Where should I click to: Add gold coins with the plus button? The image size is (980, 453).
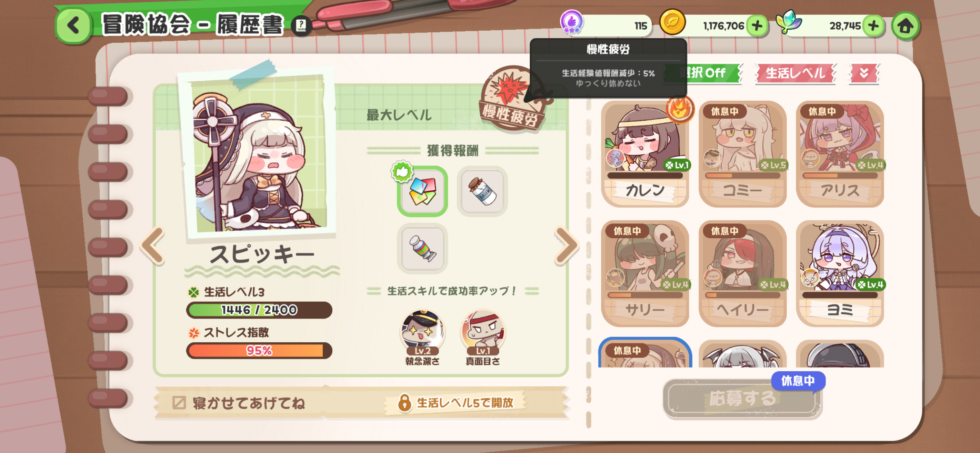click(757, 26)
